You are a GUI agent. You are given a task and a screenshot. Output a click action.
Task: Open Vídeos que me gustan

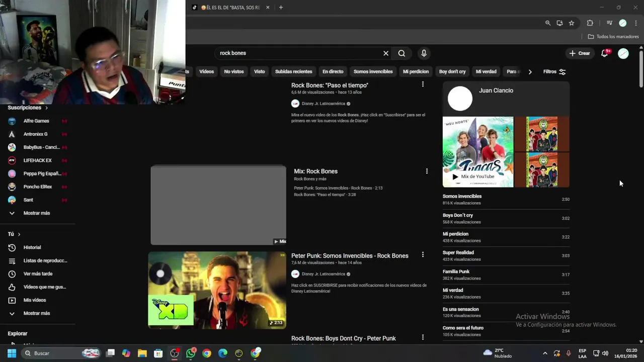pyautogui.click(x=38, y=287)
